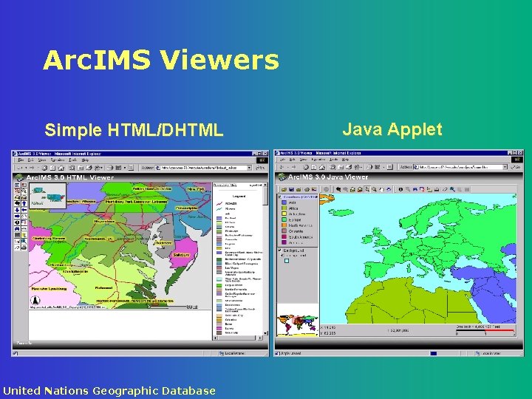
Task: Click the overview map thumbnail in HTML Viewer
Action: coord(48,196)
